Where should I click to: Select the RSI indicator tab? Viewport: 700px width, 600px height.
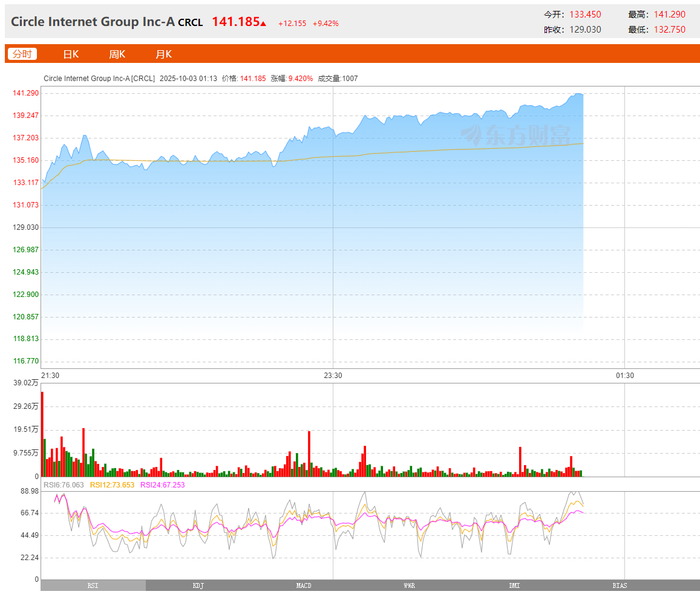coord(93,585)
